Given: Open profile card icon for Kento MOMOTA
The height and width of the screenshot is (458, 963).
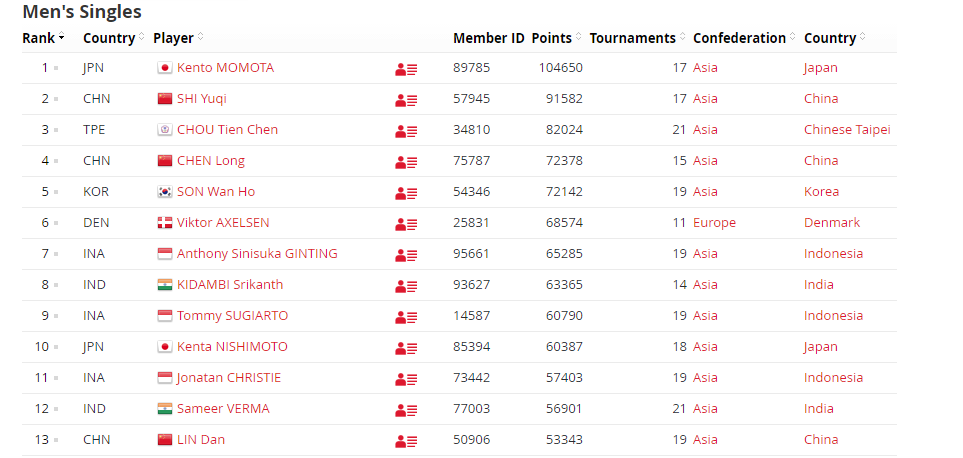Looking at the screenshot, I should pos(406,69).
